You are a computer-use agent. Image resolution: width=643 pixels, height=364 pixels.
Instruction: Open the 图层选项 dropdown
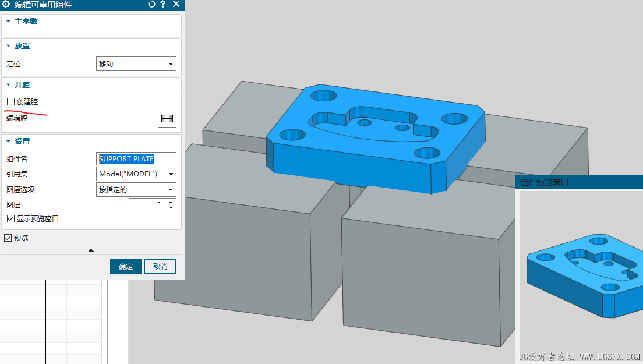136,190
